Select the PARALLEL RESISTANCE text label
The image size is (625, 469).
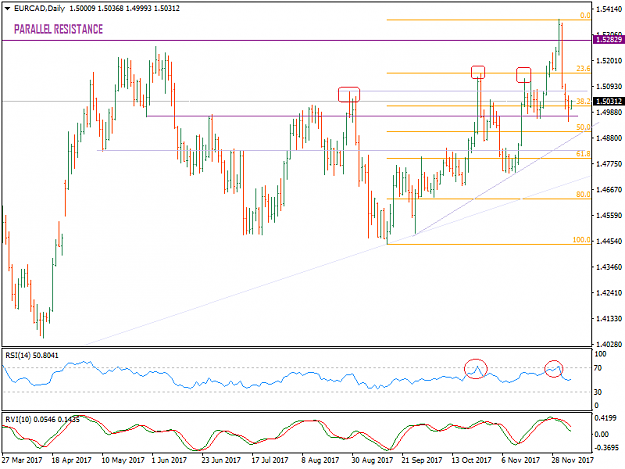pyautogui.click(x=59, y=29)
